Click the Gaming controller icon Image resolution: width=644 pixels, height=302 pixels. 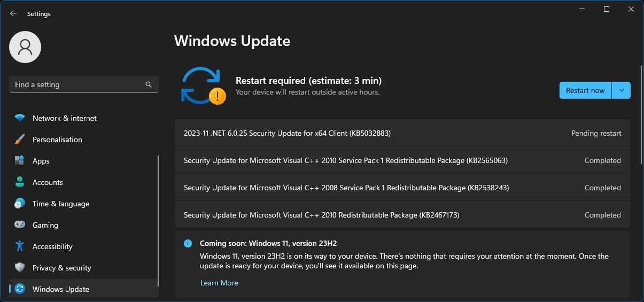pyautogui.click(x=20, y=225)
